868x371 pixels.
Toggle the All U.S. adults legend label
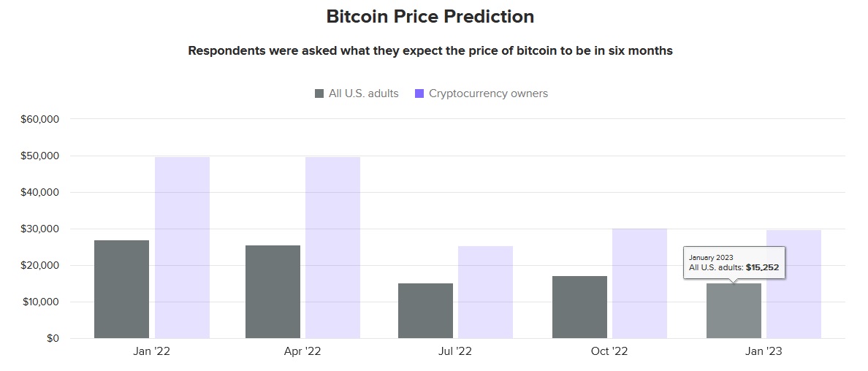(364, 93)
